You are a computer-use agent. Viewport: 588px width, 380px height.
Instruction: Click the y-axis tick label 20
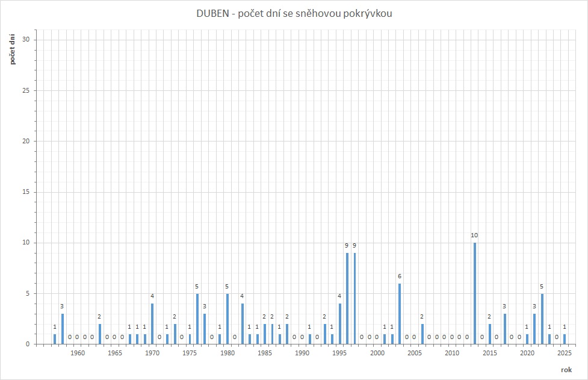click(x=26, y=141)
